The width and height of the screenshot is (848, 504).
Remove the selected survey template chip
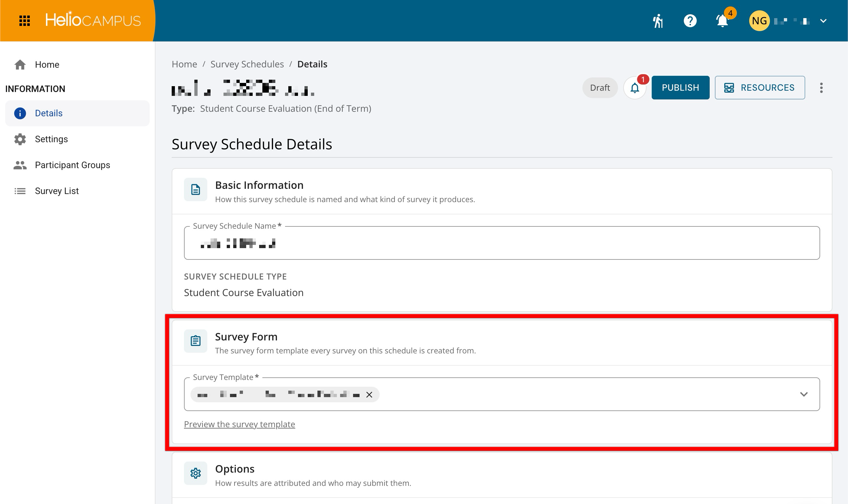369,395
